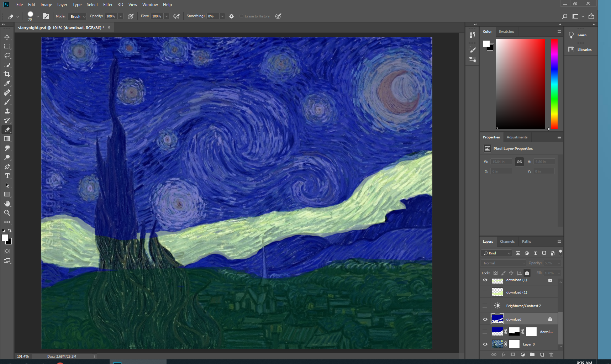Switch to the Swatches tab
This screenshot has width=611, height=364.
click(x=506, y=32)
